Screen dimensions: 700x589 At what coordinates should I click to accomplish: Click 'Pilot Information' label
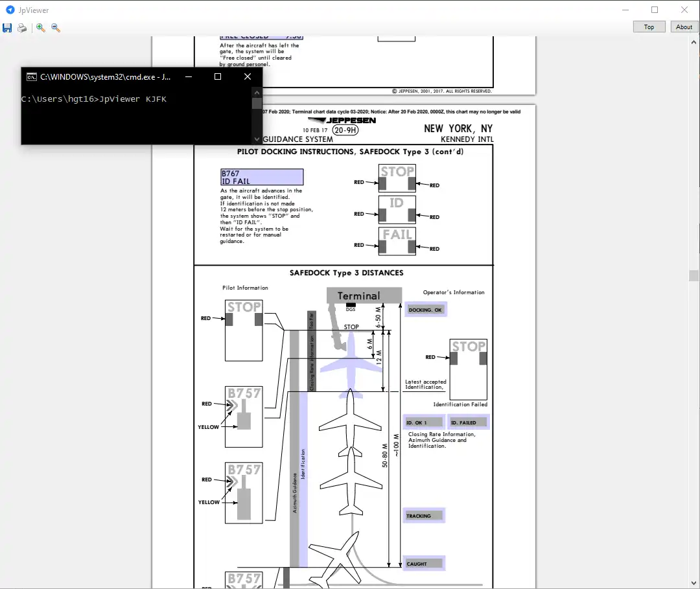click(x=245, y=288)
